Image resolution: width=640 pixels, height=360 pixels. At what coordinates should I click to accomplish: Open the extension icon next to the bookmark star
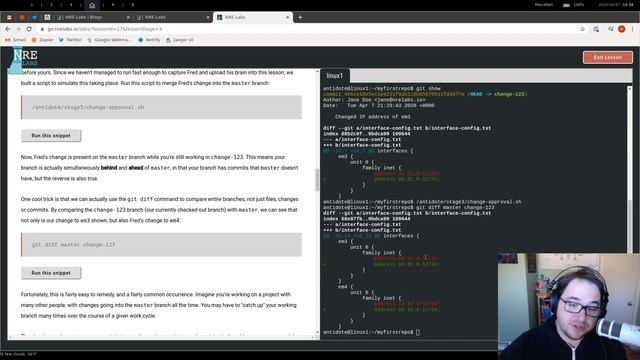coord(596,29)
